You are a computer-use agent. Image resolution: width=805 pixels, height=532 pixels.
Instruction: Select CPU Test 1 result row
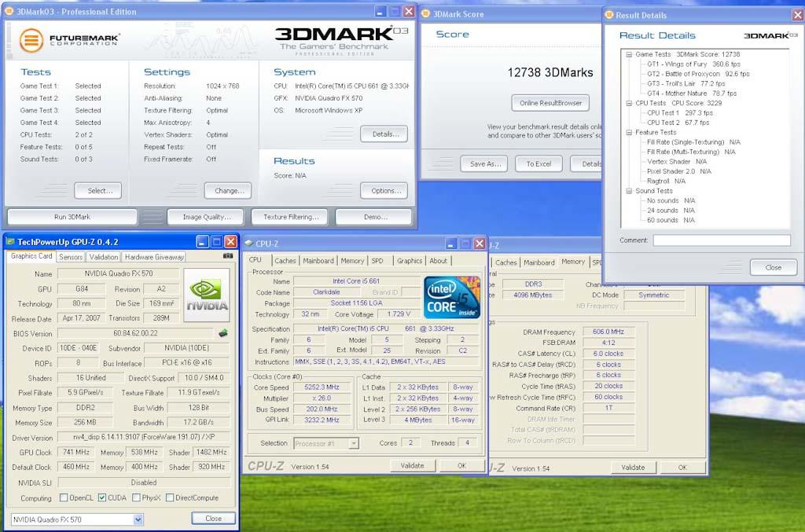pyautogui.click(x=680, y=113)
